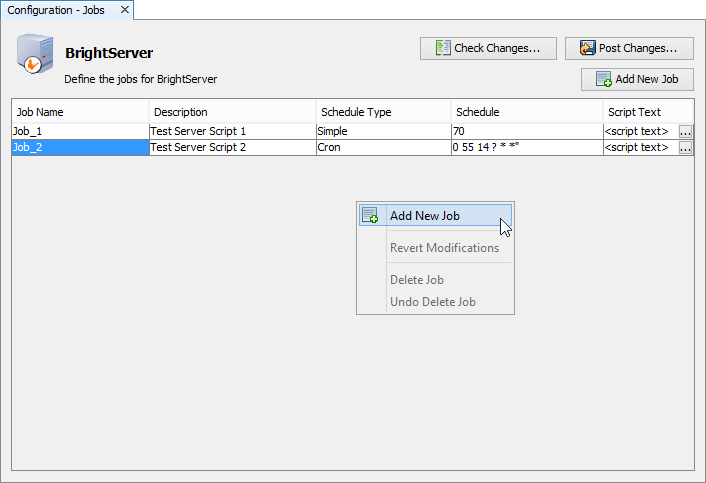The width and height of the screenshot is (706, 483).
Task: Click the Schedule Type column header
Action: (x=382, y=112)
